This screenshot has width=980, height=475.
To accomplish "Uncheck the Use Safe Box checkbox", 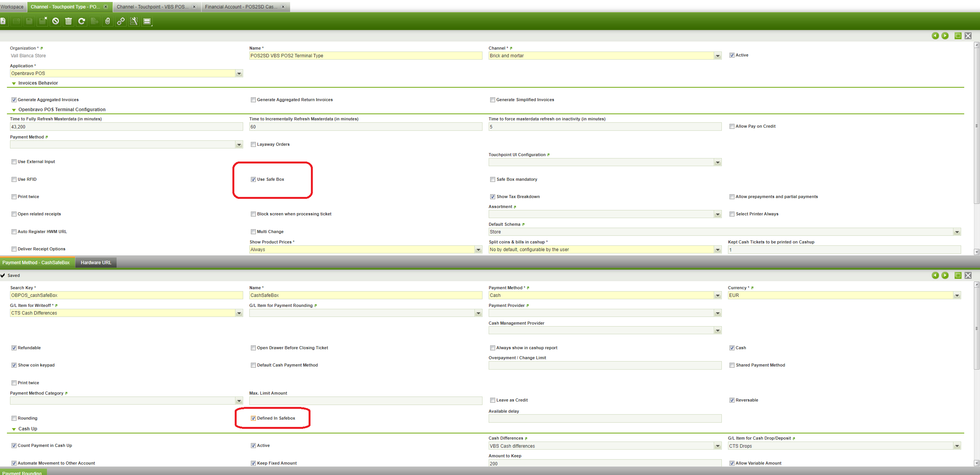I will [253, 179].
